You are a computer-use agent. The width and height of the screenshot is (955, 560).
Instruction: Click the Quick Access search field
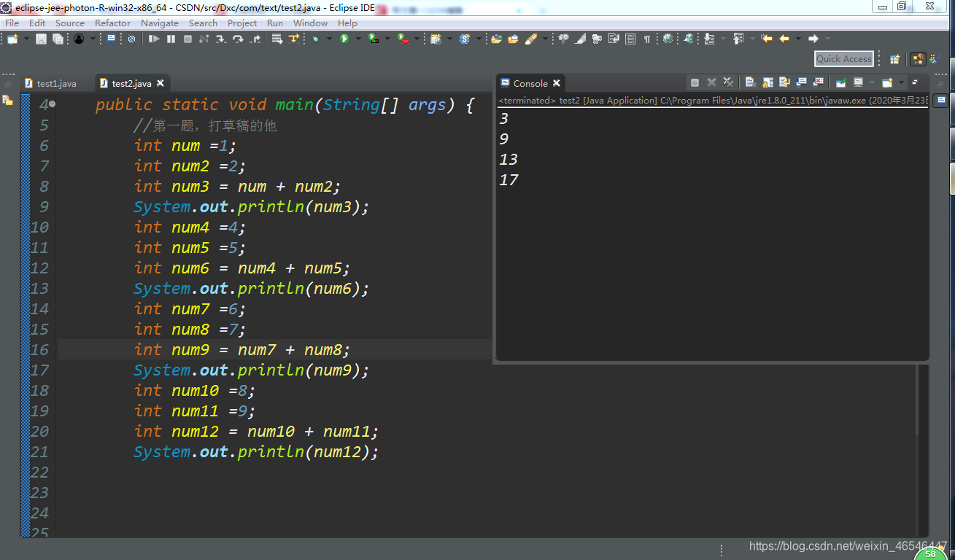pos(844,59)
